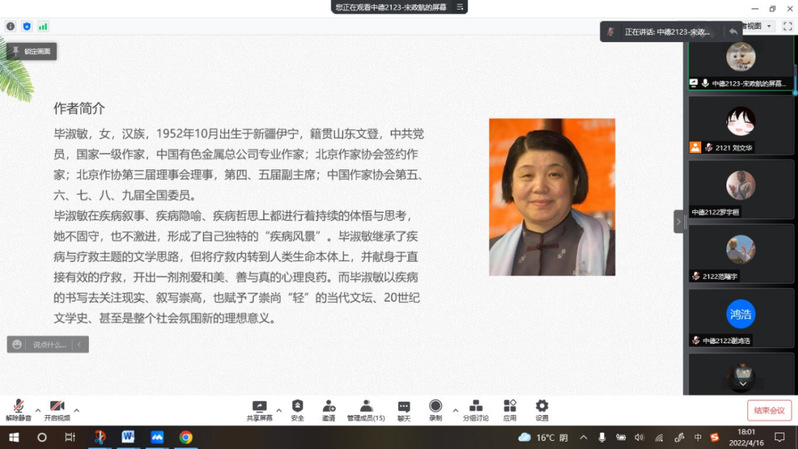798x449 pixels.
Task: Open Google Chrome from the taskbar
Action: coord(186,438)
